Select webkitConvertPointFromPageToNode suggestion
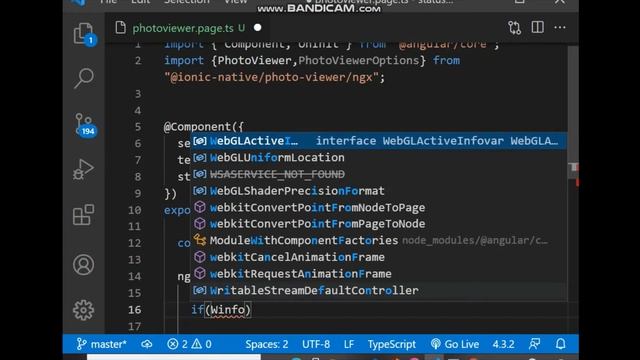This screenshot has width=640, height=360. [378, 224]
